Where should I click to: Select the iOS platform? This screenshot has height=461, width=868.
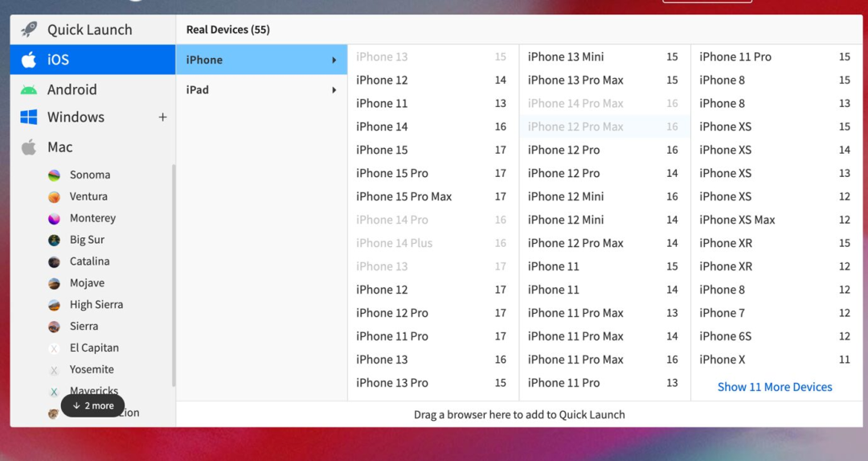[x=92, y=60]
